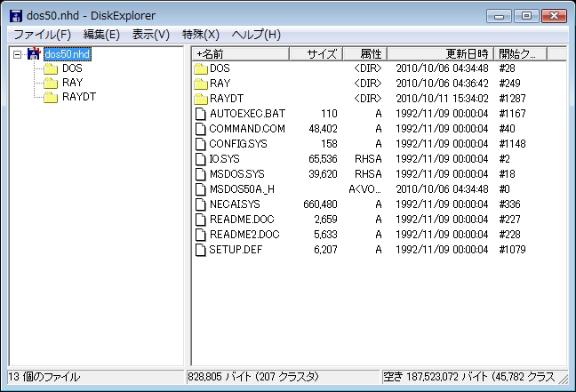Sort by 更新日時 column header

pyautogui.click(x=441, y=54)
